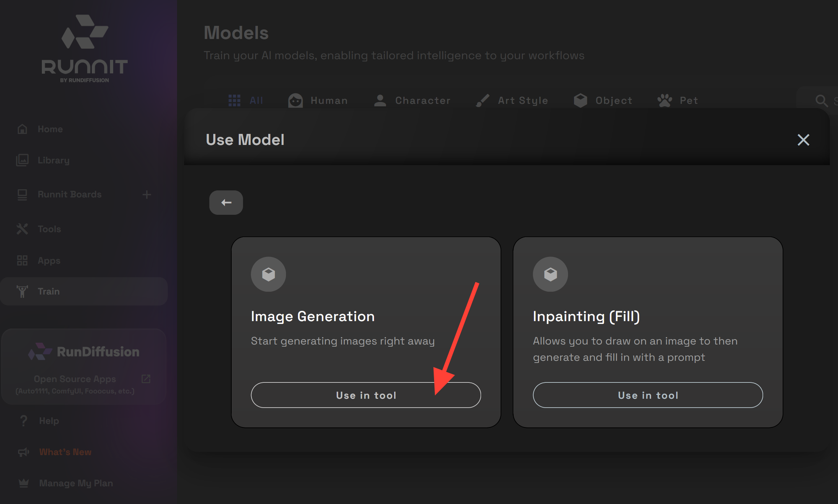Switch to the Character filter tab
This screenshot has height=504, width=838.
point(423,100)
